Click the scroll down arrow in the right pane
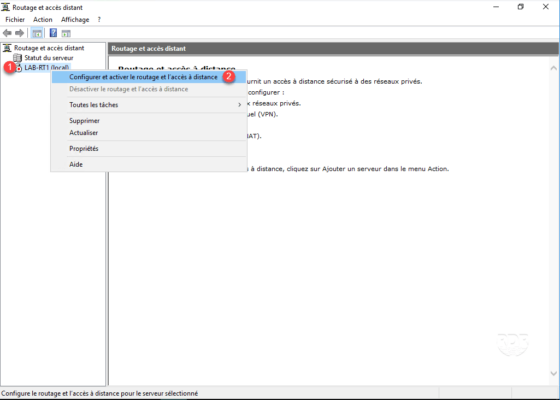560x400 pixels. coord(553,374)
